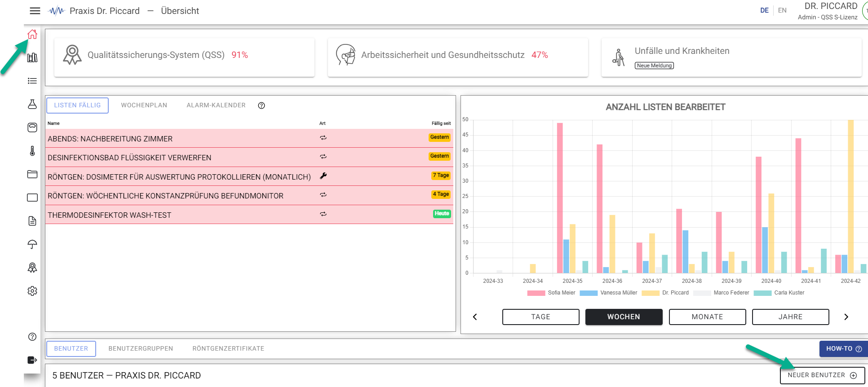Click repeat icon for Thermodesinfektor Wash-Test
Screen dimensions: 868x387
323,214
